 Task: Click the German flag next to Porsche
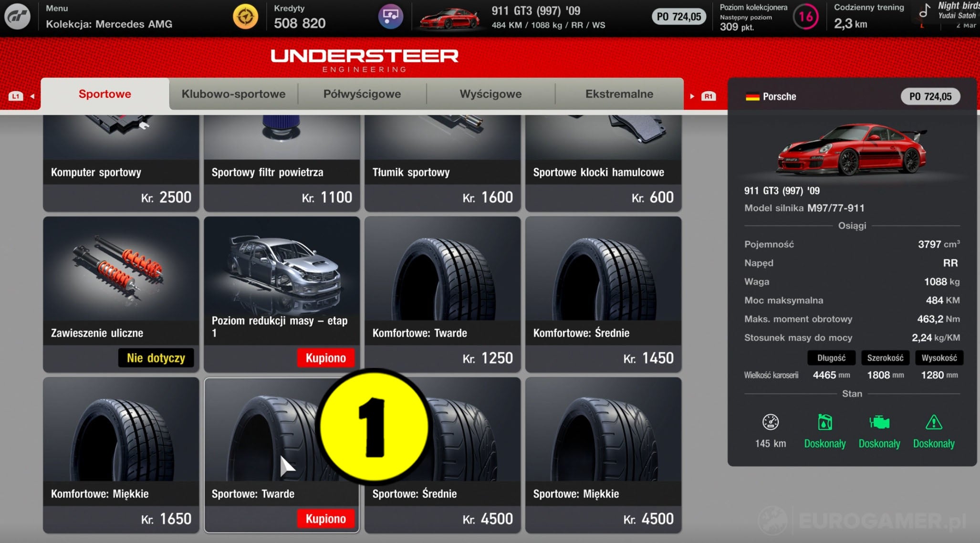click(752, 96)
